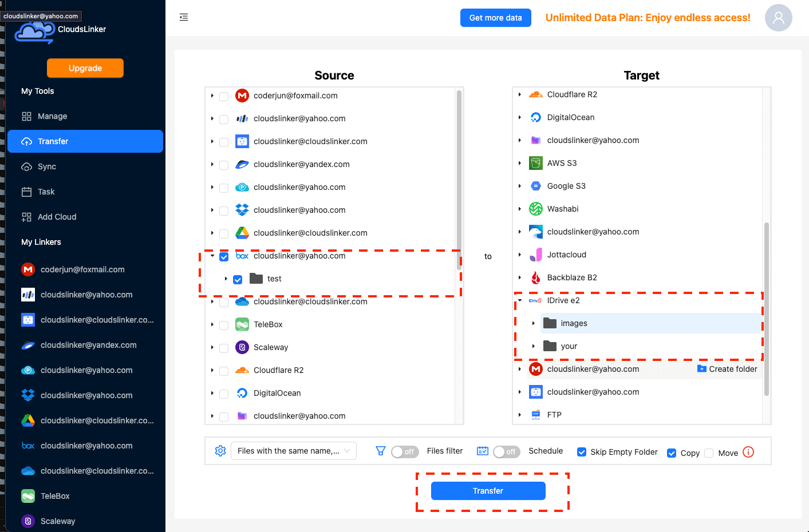Click the Gmail icon for coderjun@foxmail.com in Source

242,96
